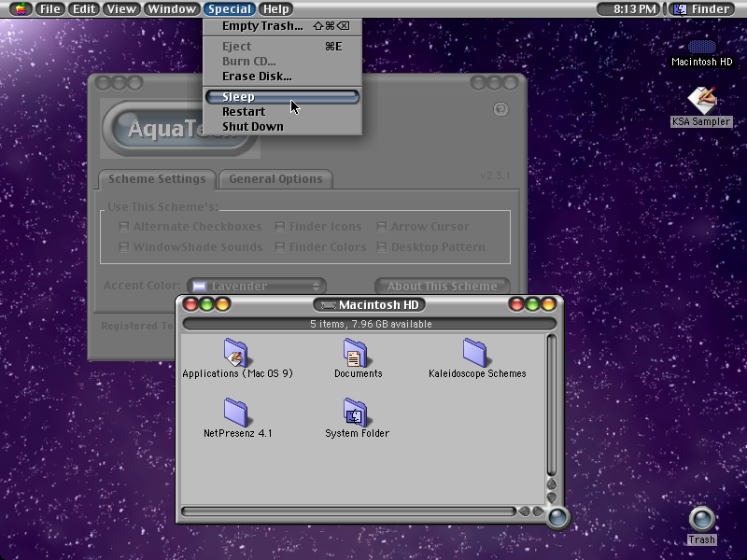Open the Documents folder icon
The height and width of the screenshot is (560, 747).
point(356,353)
